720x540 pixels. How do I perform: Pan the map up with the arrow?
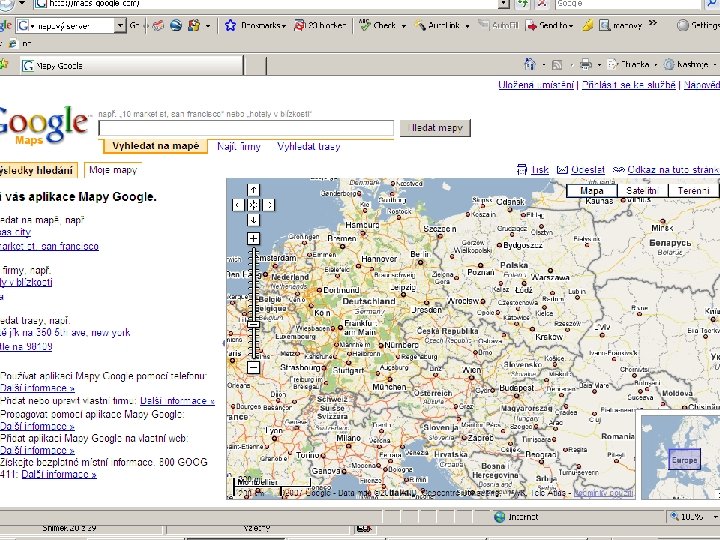click(x=253, y=190)
